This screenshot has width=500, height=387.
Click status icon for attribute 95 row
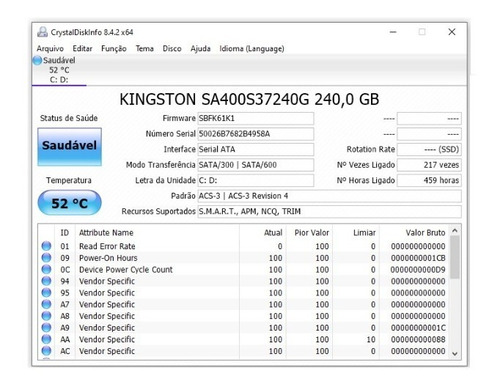pyautogui.click(x=46, y=293)
